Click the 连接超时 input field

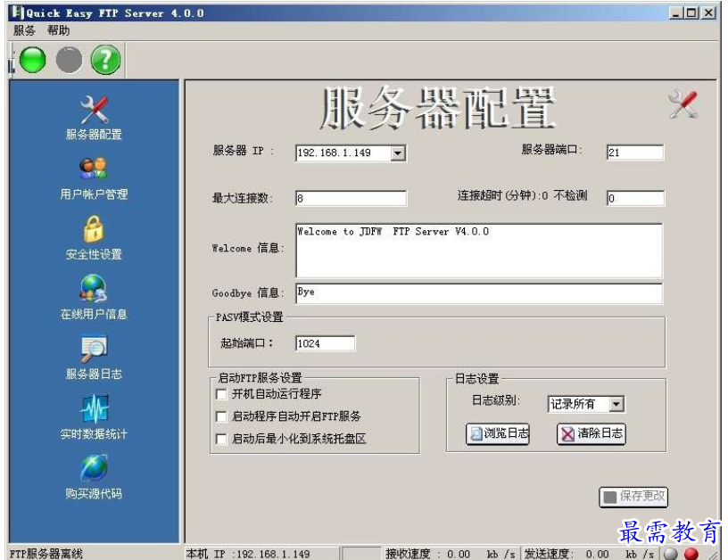(635, 199)
